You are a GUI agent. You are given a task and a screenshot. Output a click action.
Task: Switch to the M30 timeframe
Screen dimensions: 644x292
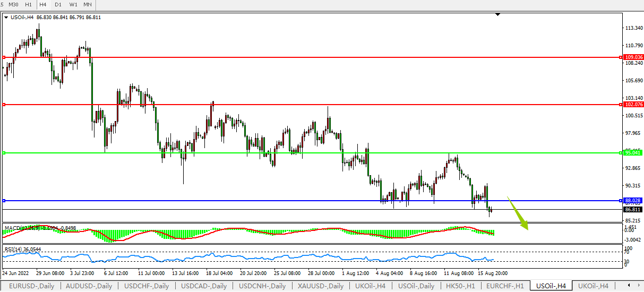pyautogui.click(x=13, y=4)
